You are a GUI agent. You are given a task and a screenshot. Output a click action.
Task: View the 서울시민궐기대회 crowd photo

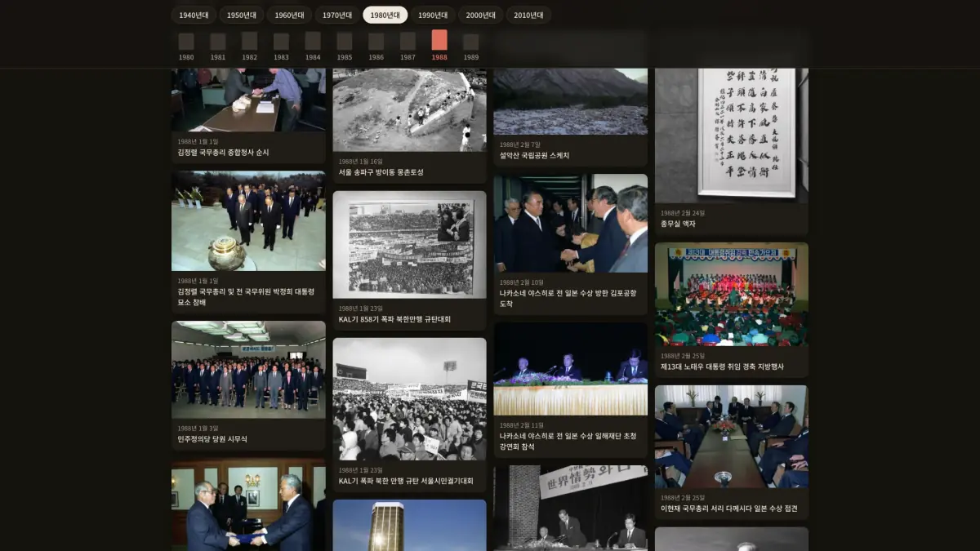tap(409, 399)
